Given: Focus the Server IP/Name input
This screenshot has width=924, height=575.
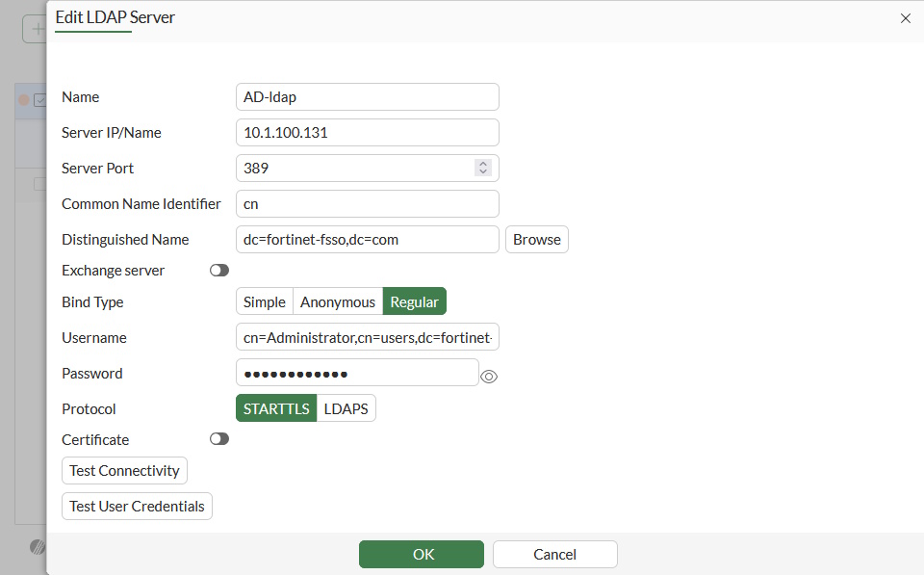Looking at the screenshot, I should tap(367, 133).
